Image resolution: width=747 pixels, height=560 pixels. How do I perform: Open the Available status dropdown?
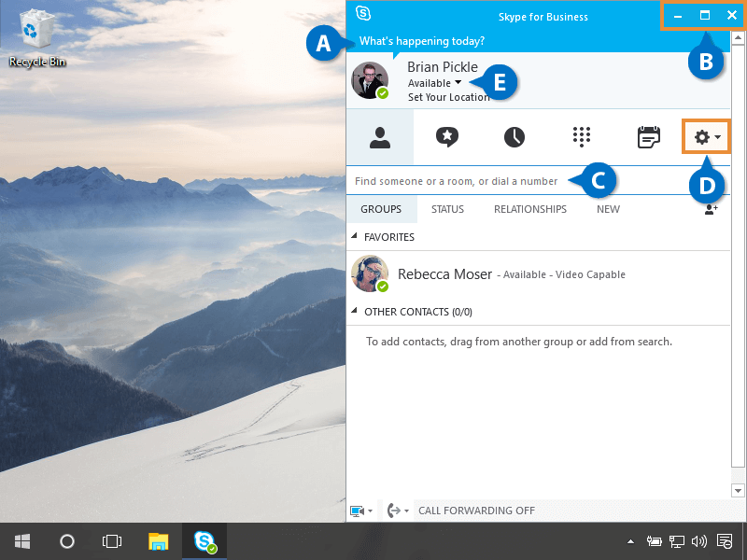coord(434,83)
